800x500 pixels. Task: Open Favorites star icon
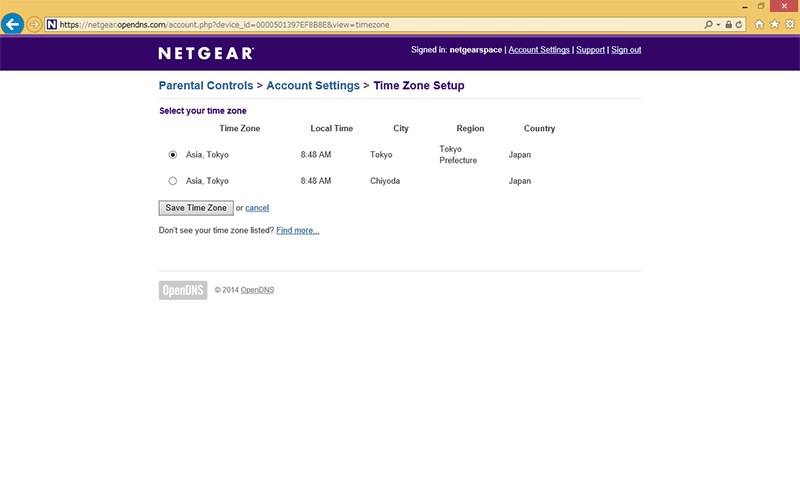[x=774, y=24]
